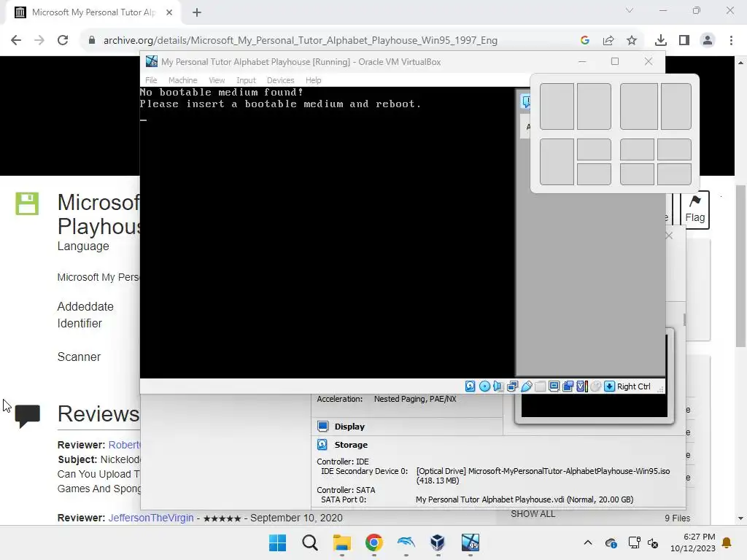Expand the Chrome tab search chevron

point(630,10)
